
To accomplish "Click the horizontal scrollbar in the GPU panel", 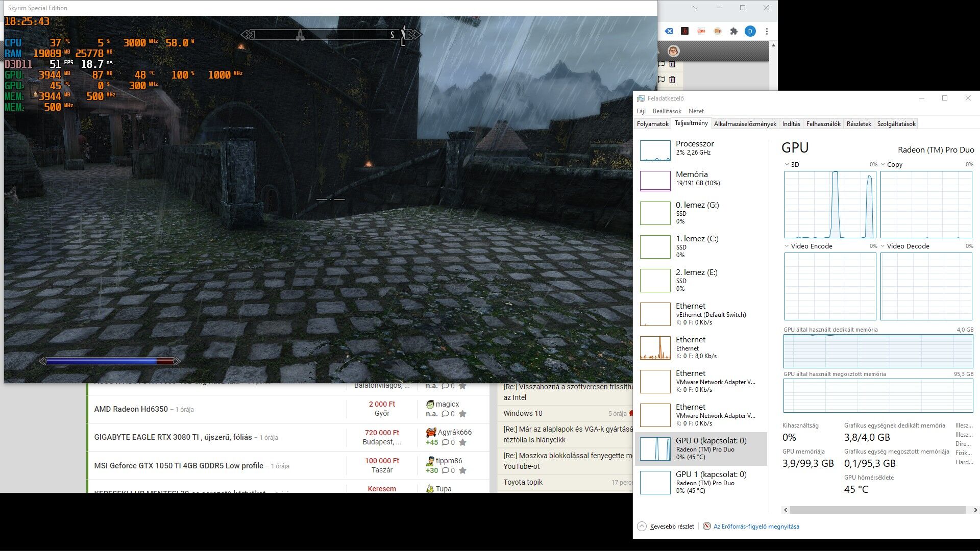I will pos(877,510).
